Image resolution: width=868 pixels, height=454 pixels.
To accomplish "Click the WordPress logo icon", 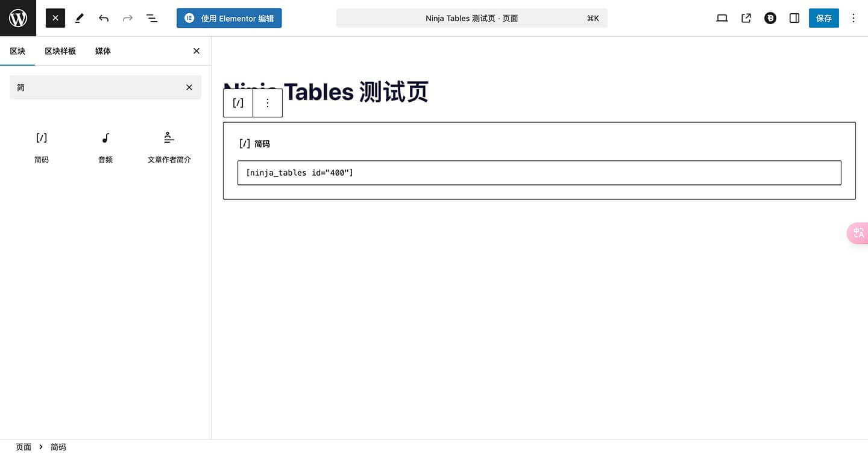I will pyautogui.click(x=18, y=18).
